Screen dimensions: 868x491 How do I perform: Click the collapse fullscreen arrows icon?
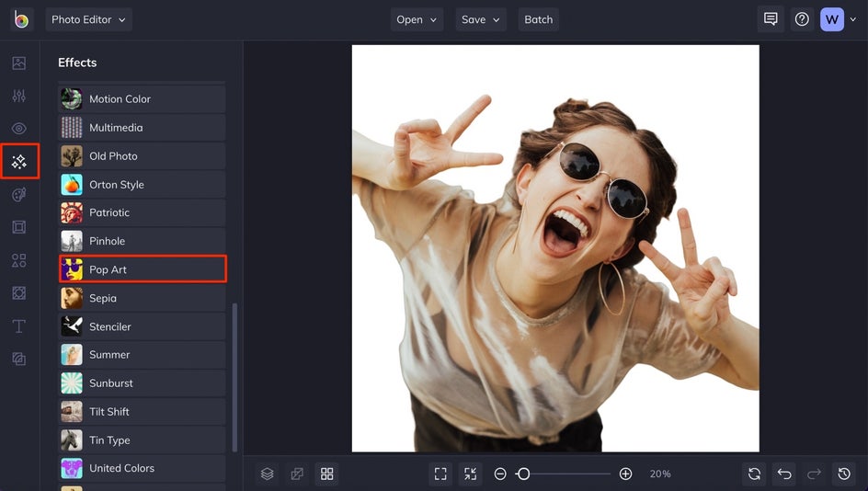tap(471, 474)
